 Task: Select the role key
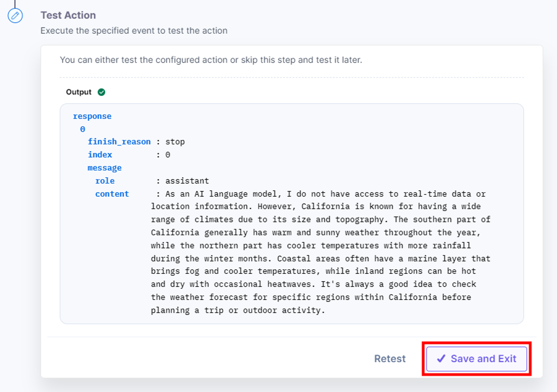pyautogui.click(x=105, y=181)
